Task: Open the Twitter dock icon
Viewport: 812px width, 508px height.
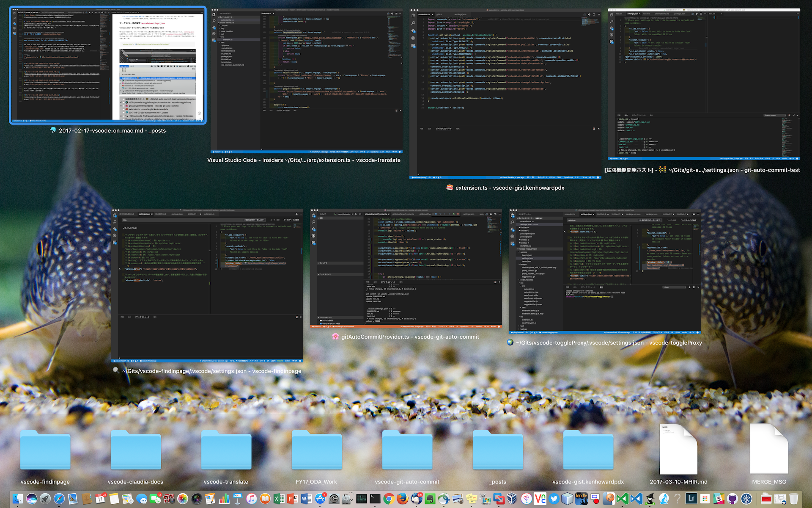Action: [554, 499]
